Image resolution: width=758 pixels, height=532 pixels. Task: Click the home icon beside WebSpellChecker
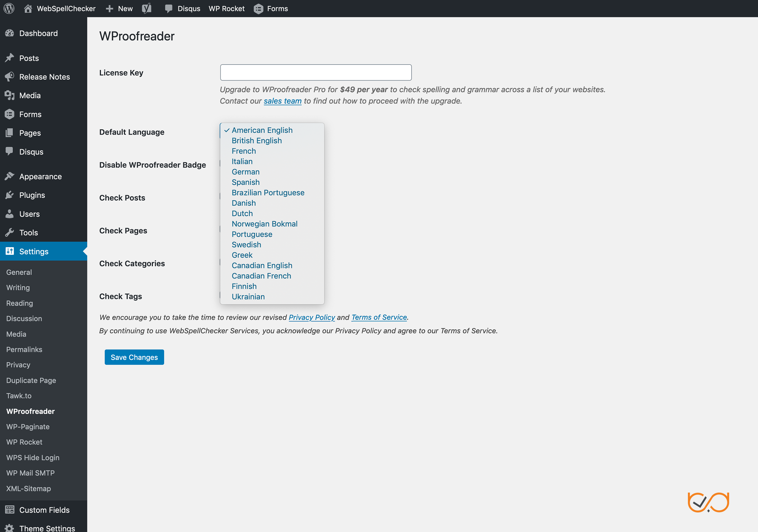pyautogui.click(x=28, y=9)
